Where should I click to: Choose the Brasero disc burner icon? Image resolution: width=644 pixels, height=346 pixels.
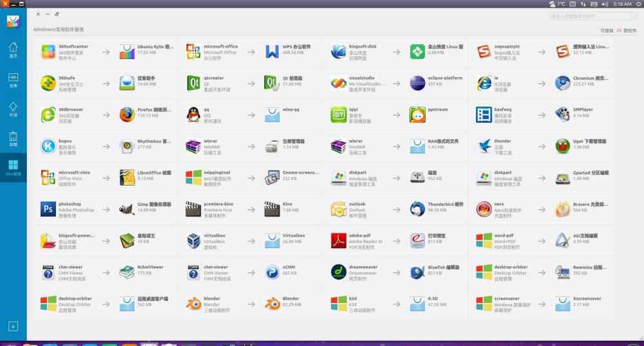point(563,210)
